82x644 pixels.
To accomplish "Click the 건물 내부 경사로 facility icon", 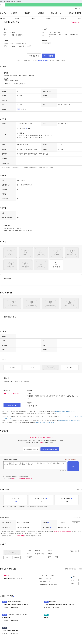I will (x=70, y=303).
